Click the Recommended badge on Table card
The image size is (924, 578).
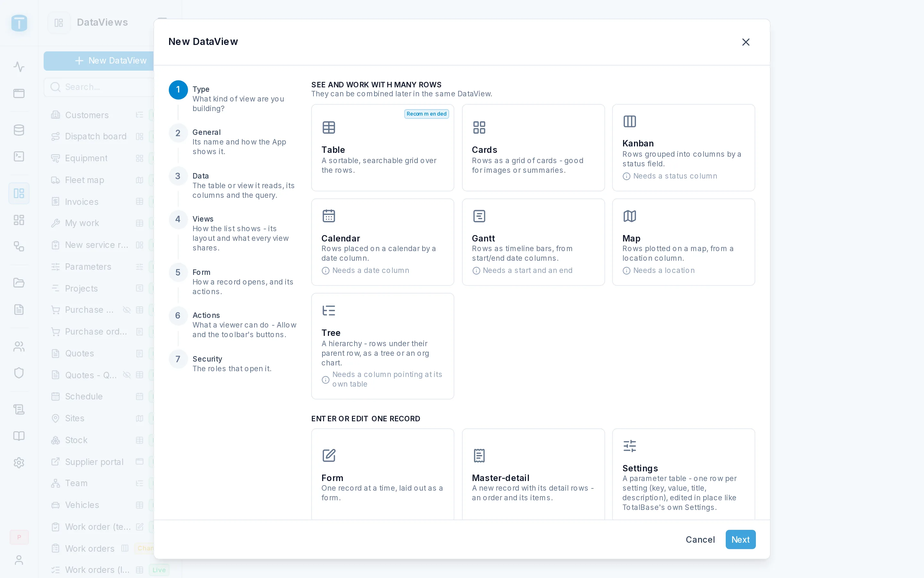(426, 114)
